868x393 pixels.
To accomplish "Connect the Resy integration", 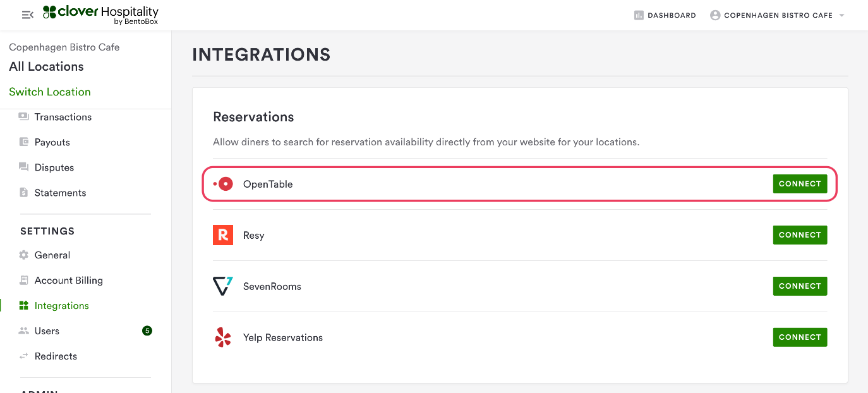I will coord(800,235).
